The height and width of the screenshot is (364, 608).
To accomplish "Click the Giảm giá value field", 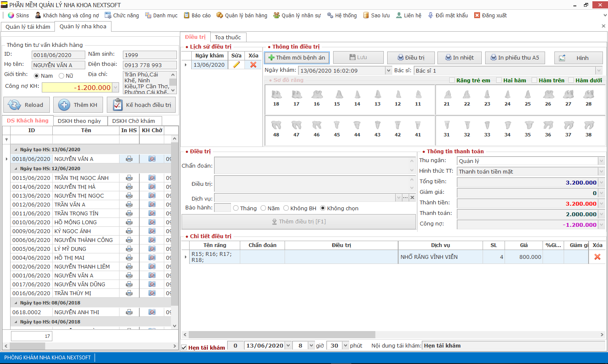I will (528, 193).
